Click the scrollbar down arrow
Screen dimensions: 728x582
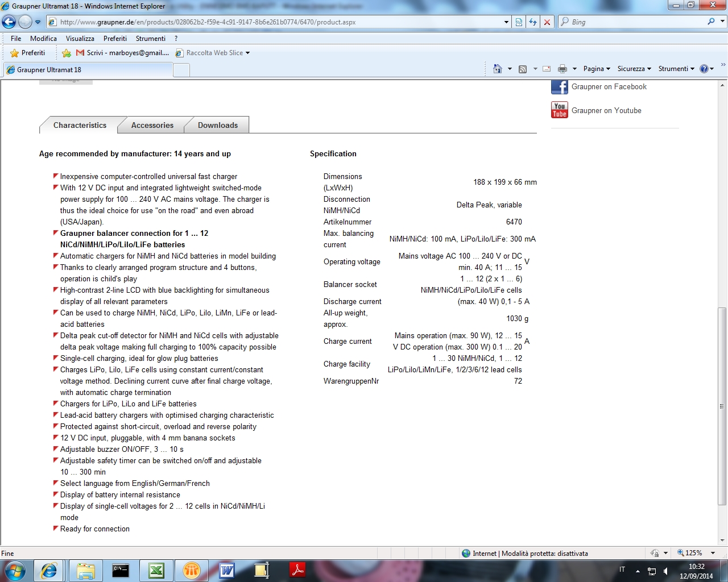click(x=722, y=541)
